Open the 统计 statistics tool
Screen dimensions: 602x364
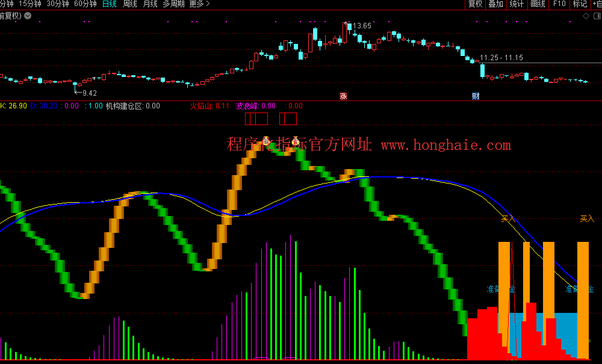coord(517,4)
